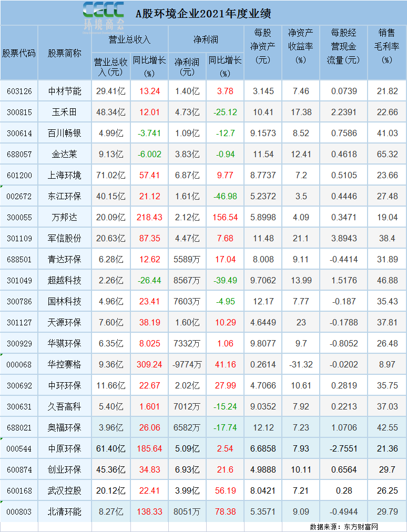Select stock code 603126 cell
Screen dimensions: 407x532
19,91
